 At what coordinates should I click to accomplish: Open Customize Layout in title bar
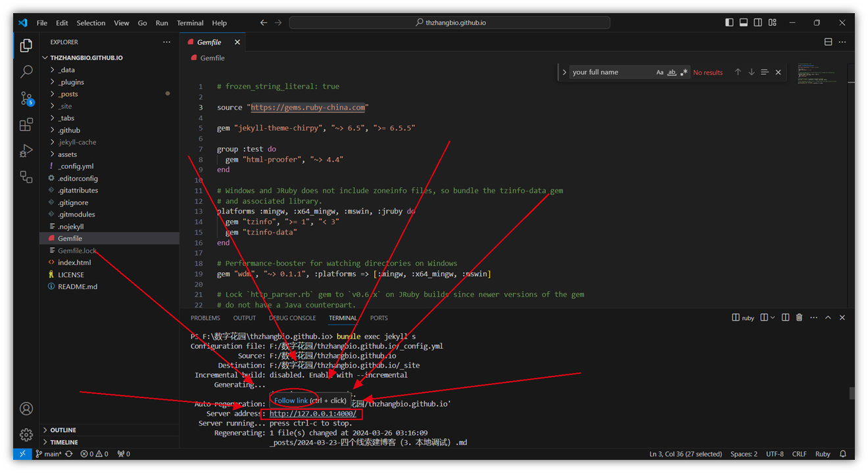click(773, 22)
